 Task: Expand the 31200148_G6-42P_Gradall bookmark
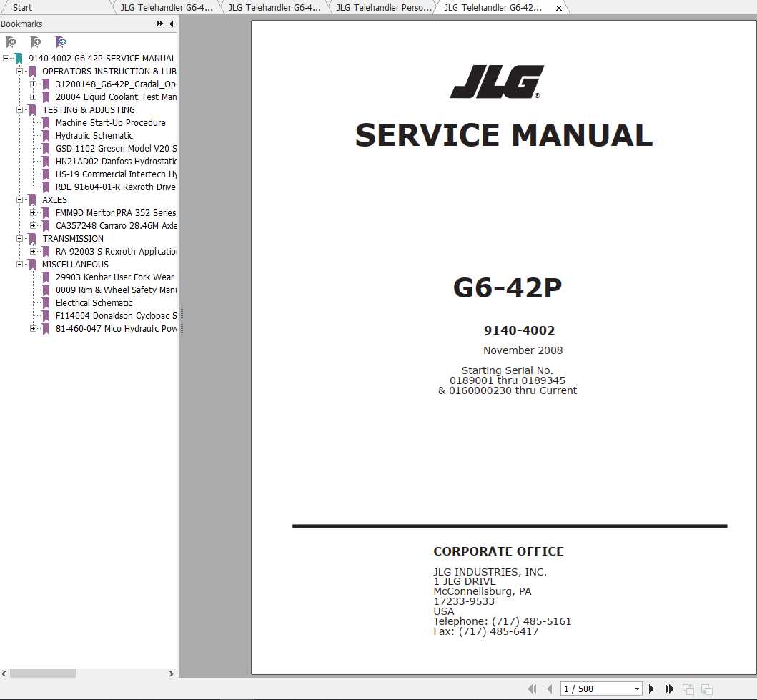pos(34,84)
